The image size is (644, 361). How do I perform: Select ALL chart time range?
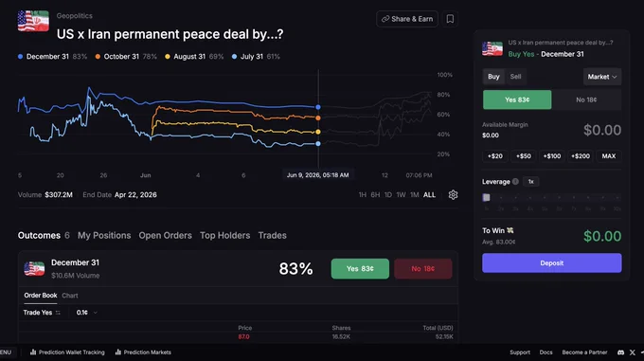tap(429, 194)
